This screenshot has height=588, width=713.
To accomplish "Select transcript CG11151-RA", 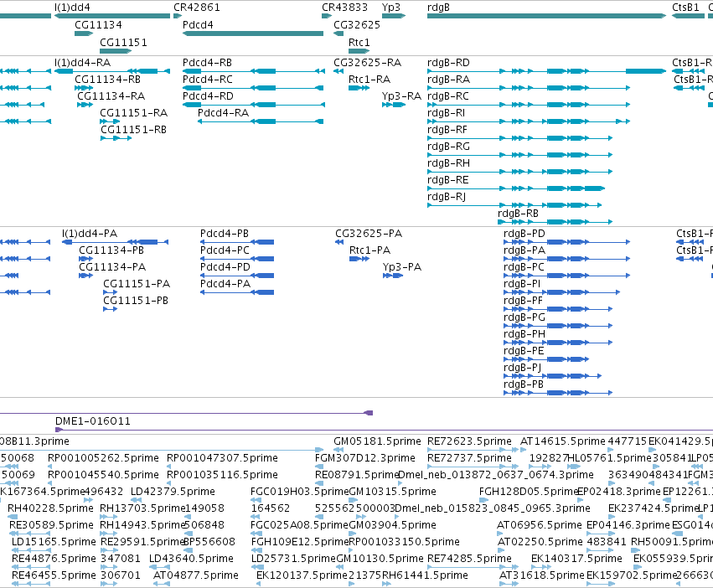I will (134, 113).
